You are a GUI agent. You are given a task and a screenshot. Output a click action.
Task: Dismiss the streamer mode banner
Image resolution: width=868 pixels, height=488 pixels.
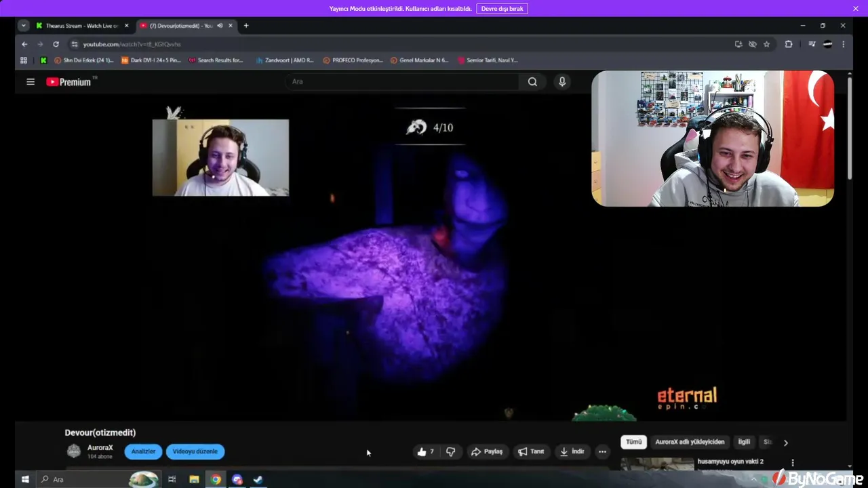[x=855, y=9]
